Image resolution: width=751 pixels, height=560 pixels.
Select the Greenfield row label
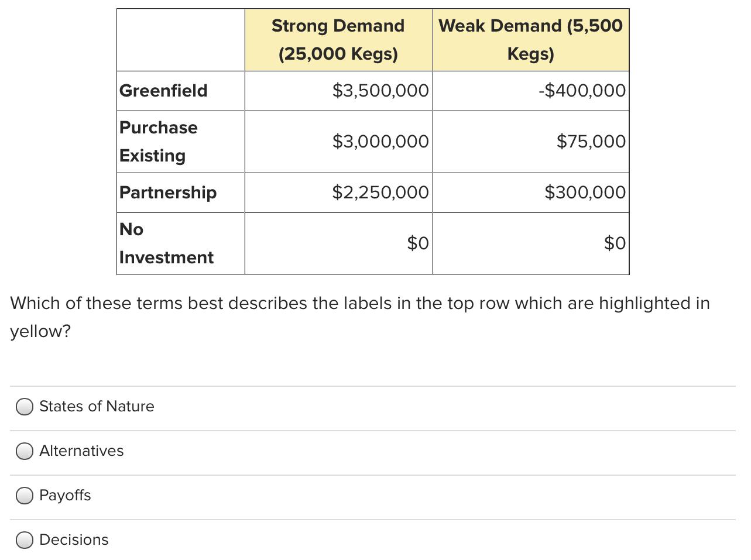(164, 91)
